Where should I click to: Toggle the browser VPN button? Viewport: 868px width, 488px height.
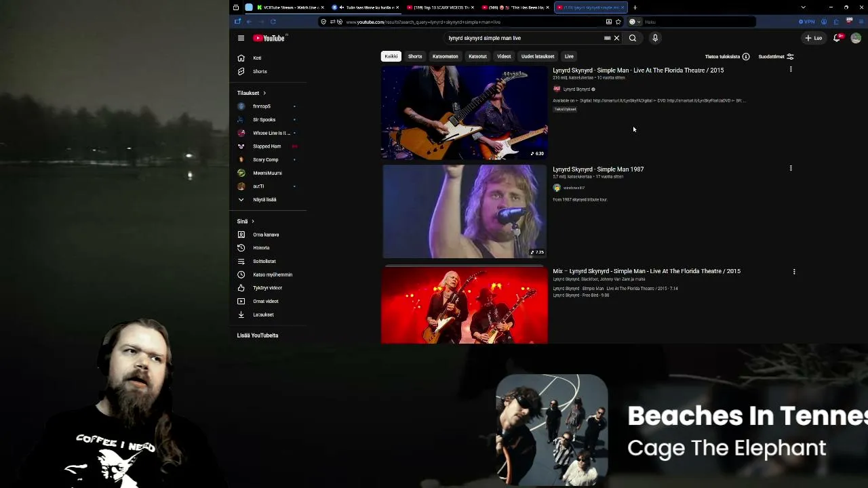click(x=806, y=22)
